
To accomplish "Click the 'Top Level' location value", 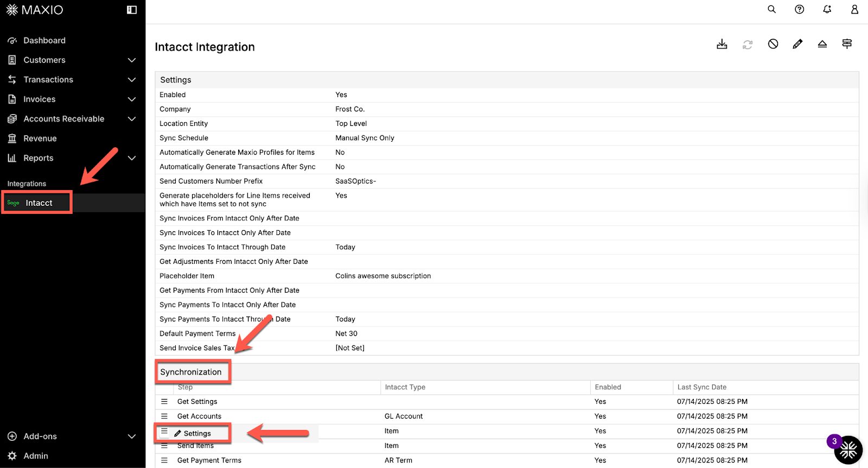I will click(351, 124).
